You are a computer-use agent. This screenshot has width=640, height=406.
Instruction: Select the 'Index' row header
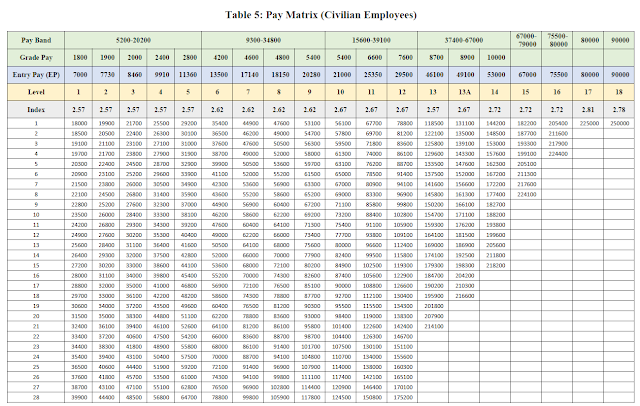[x=36, y=110]
